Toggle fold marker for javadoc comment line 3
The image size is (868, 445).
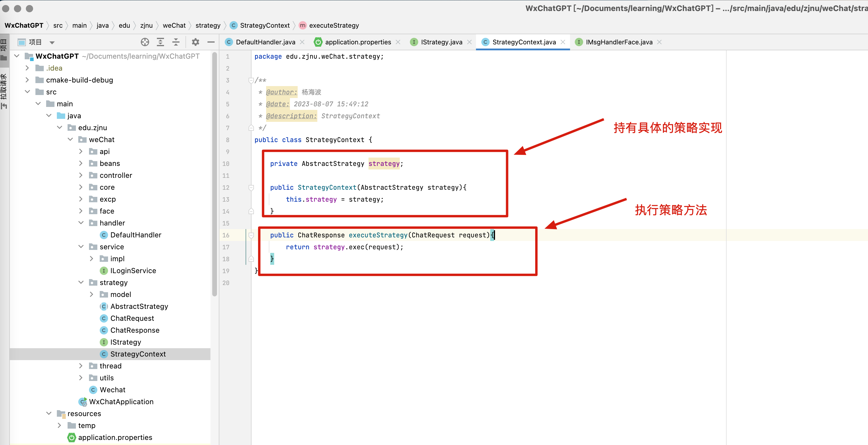251,80
